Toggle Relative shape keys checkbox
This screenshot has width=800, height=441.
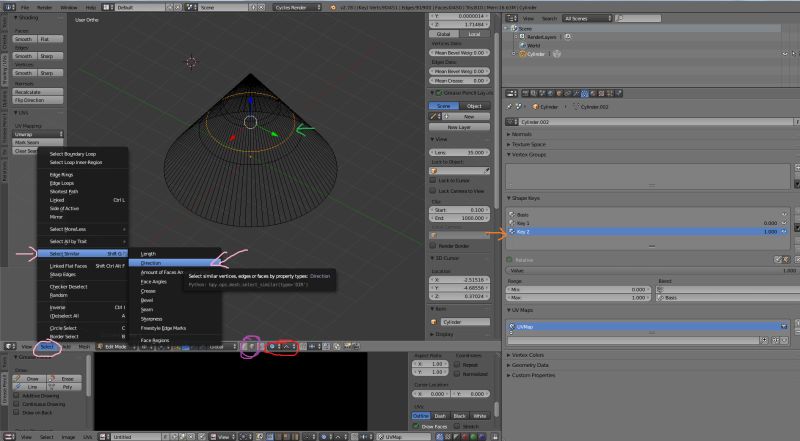tap(509, 260)
